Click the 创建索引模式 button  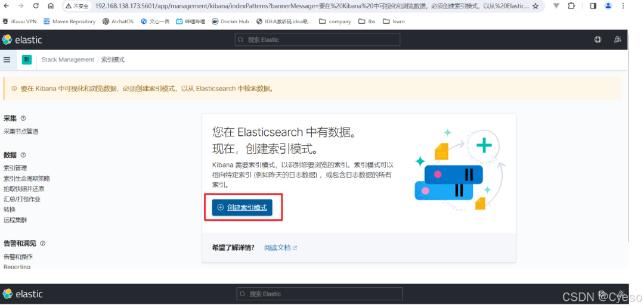(242, 207)
